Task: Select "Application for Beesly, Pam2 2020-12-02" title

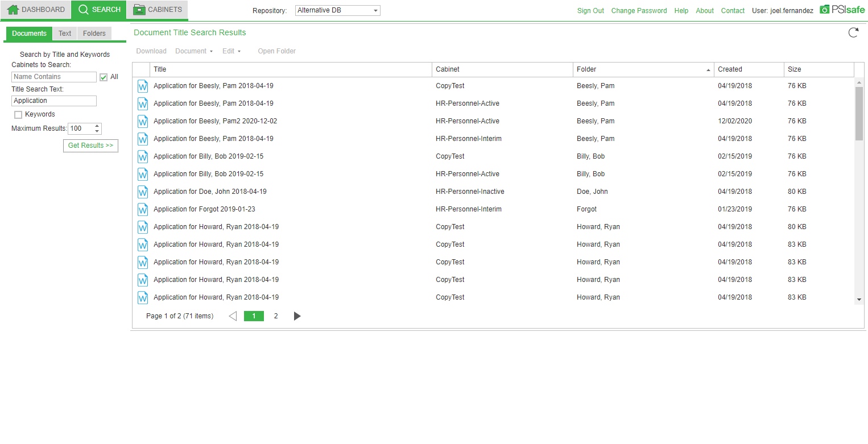Action: tap(215, 121)
